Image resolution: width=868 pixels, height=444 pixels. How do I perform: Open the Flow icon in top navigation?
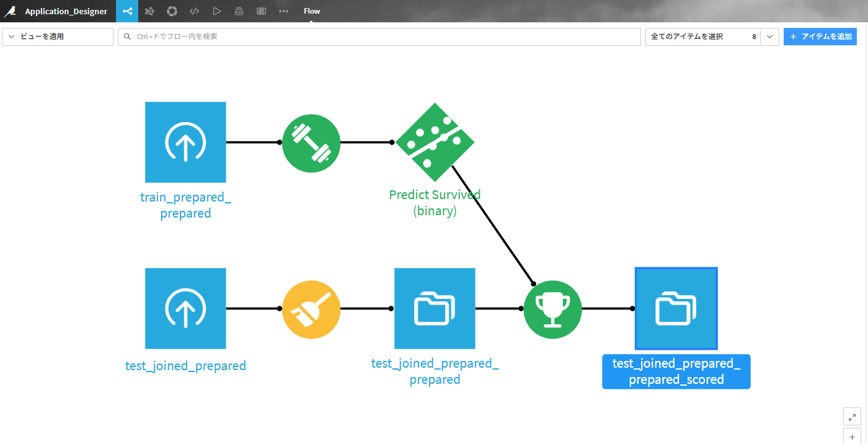coord(127,11)
